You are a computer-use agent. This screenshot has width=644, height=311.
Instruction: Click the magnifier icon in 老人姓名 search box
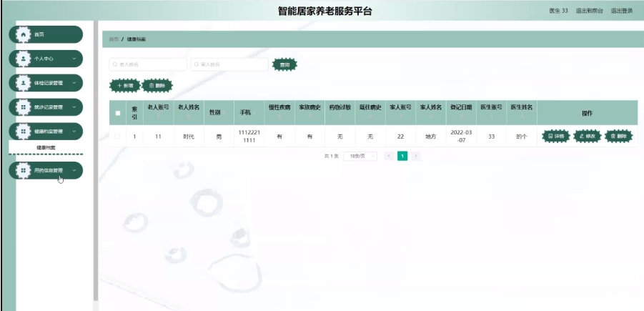pyautogui.click(x=115, y=64)
